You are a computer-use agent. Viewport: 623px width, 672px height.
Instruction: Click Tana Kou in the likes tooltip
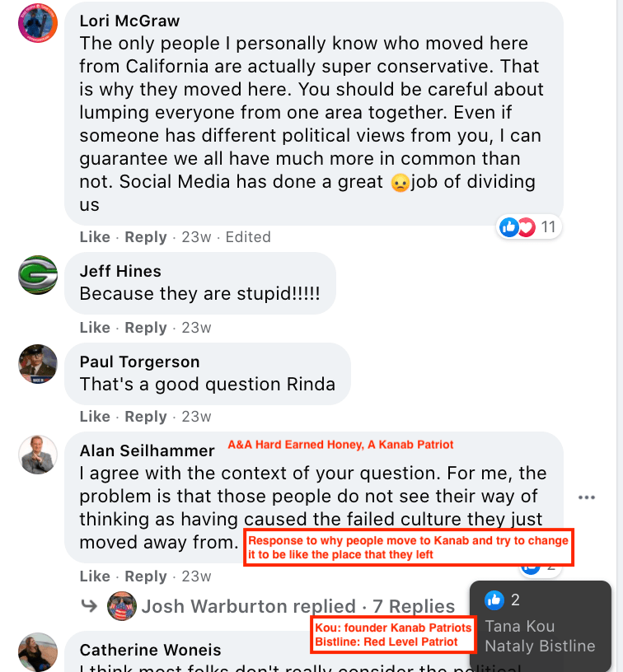coord(520,626)
